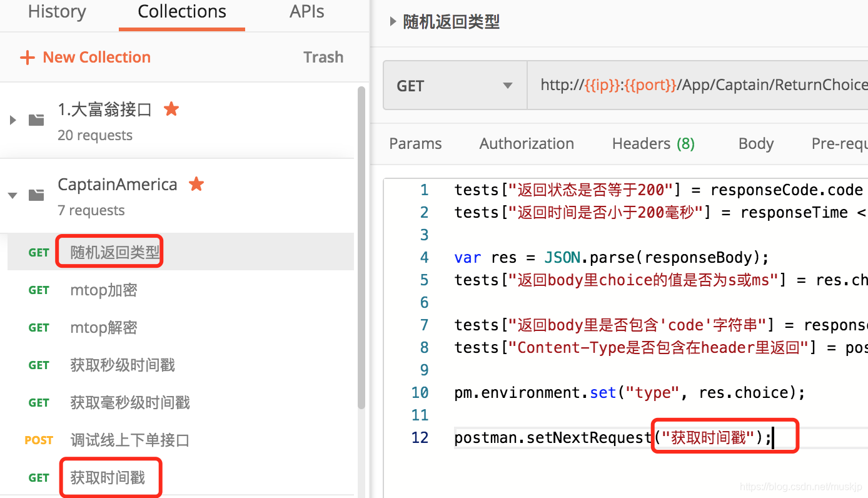
Task: Open the Params tab
Action: point(415,144)
